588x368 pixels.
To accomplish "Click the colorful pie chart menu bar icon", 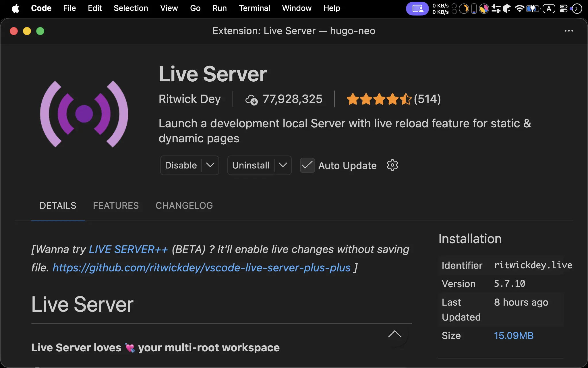I will point(484,9).
